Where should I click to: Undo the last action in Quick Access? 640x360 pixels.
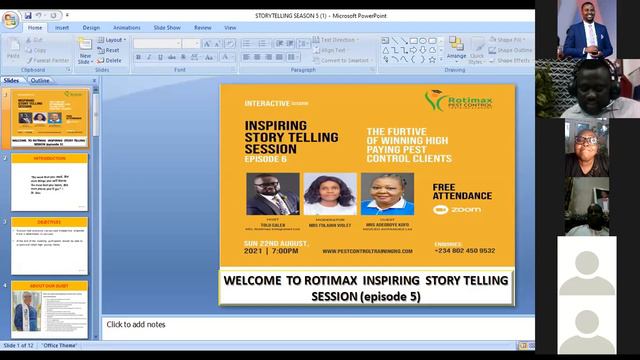click(x=38, y=16)
